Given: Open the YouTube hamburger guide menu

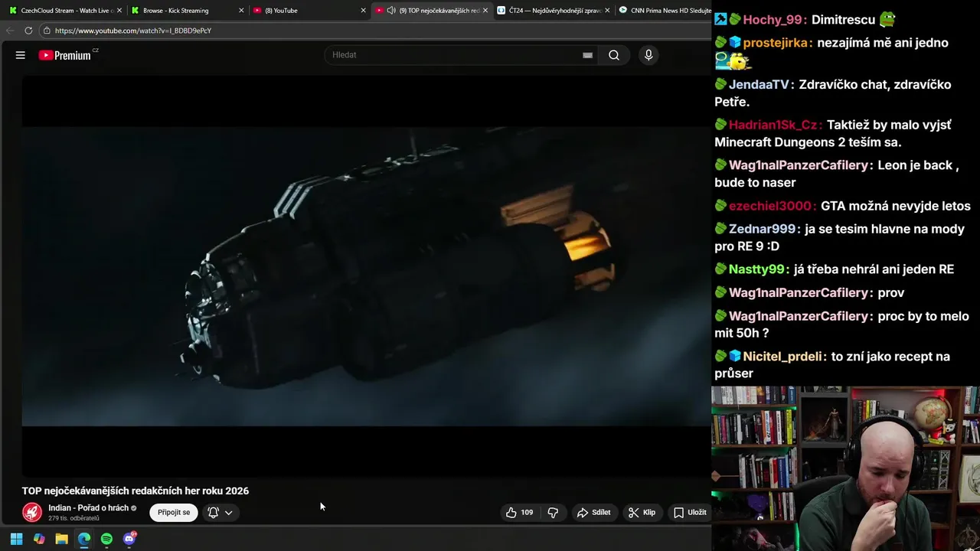Looking at the screenshot, I should tap(21, 55).
